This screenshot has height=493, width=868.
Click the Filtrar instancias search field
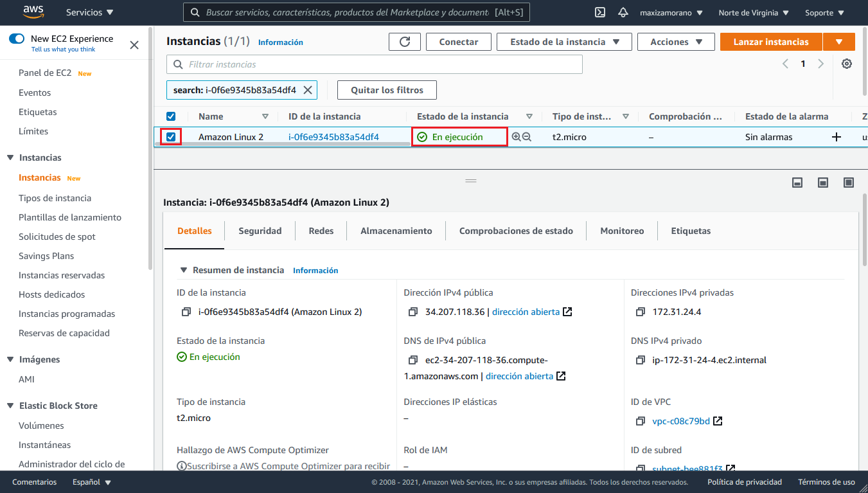pyautogui.click(x=375, y=64)
